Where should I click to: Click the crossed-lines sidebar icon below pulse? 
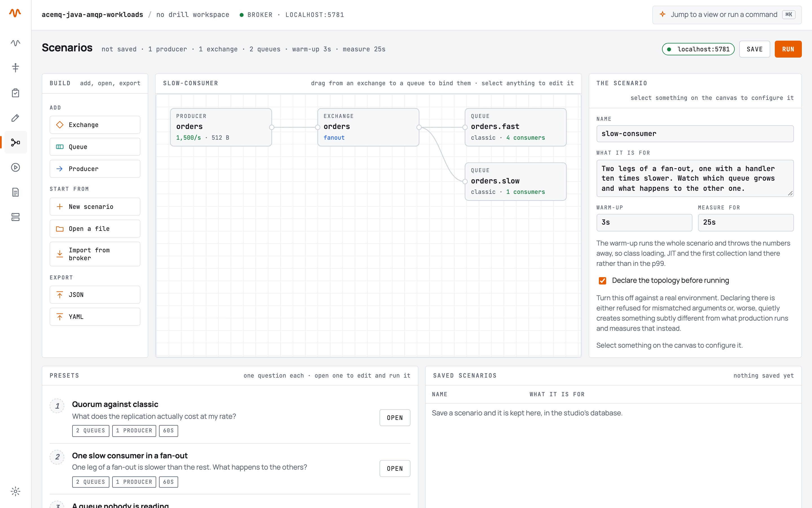tap(16, 67)
